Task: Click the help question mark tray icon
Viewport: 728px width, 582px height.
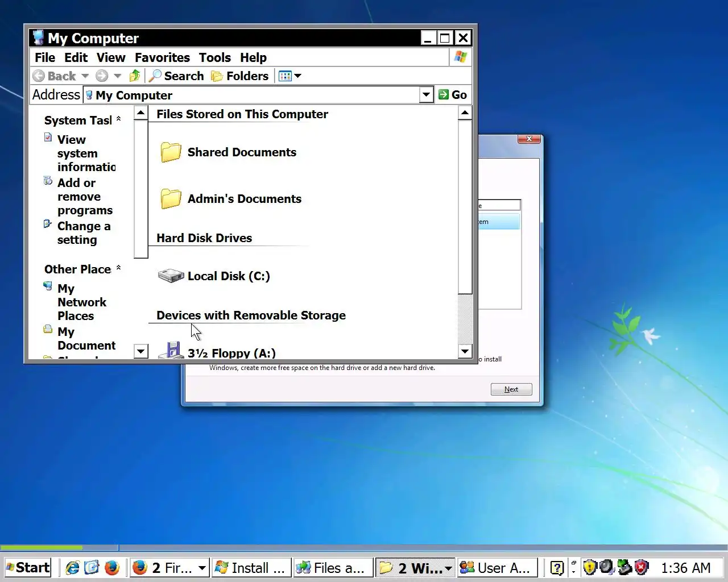Action: coord(557,567)
